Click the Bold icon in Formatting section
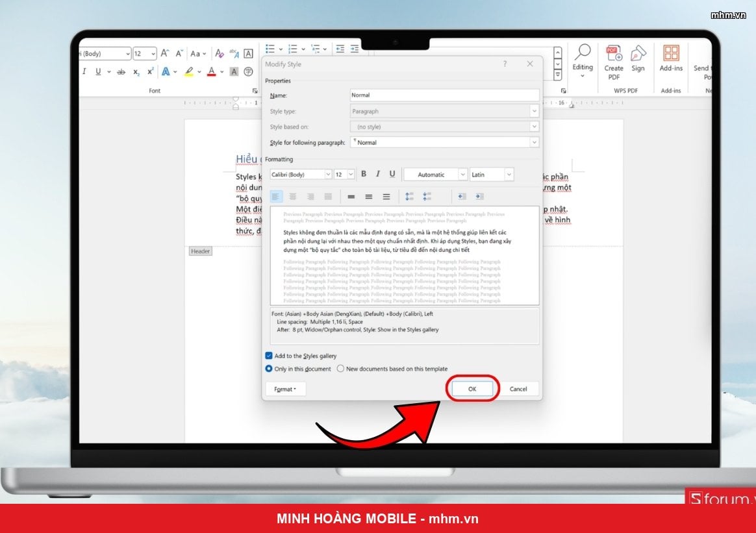The width and height of the screenshot is (756, 533). pos(364,174)
